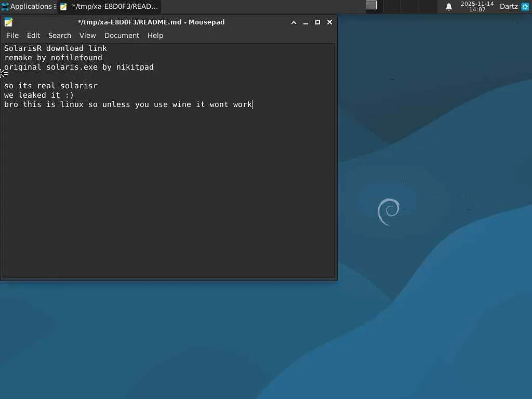Roll up the Mousepad window with the arrow button
532x399 pixels.
click(294, 22)
